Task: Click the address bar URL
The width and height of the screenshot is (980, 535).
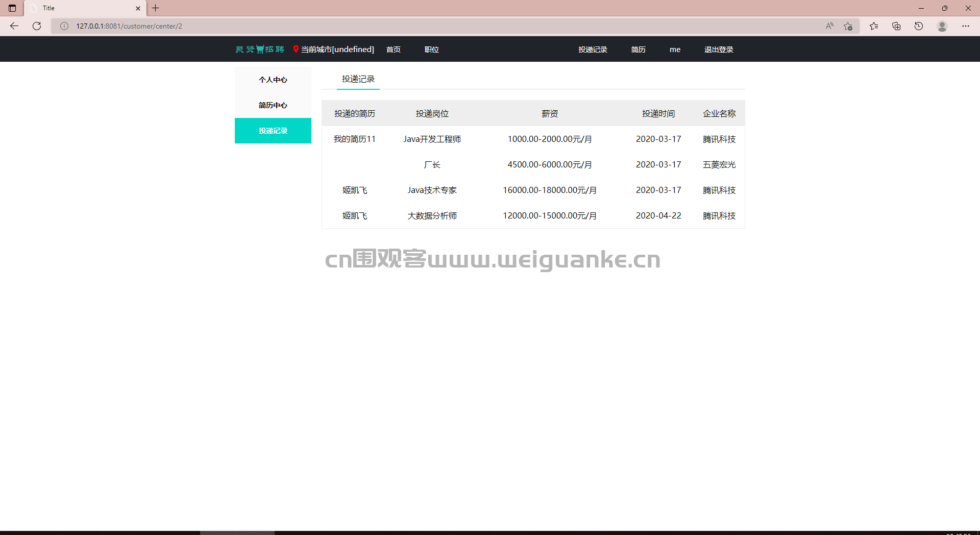Action: [129, 26]
